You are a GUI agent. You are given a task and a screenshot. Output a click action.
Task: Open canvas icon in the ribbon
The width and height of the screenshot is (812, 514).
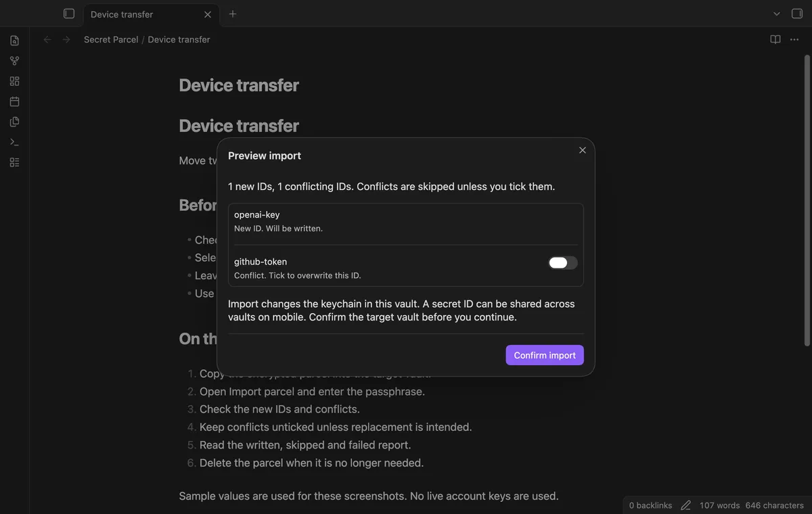tap(14, 81)
